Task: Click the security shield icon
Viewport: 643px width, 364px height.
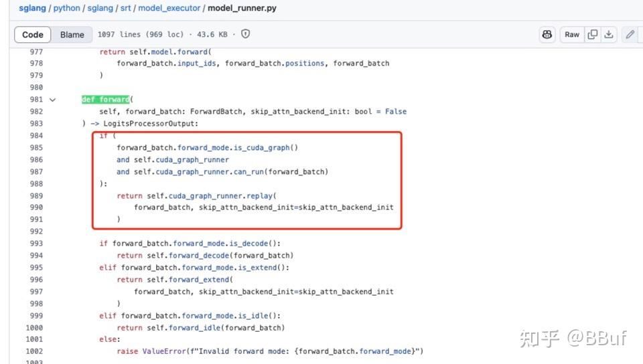Action: [245, 34]
